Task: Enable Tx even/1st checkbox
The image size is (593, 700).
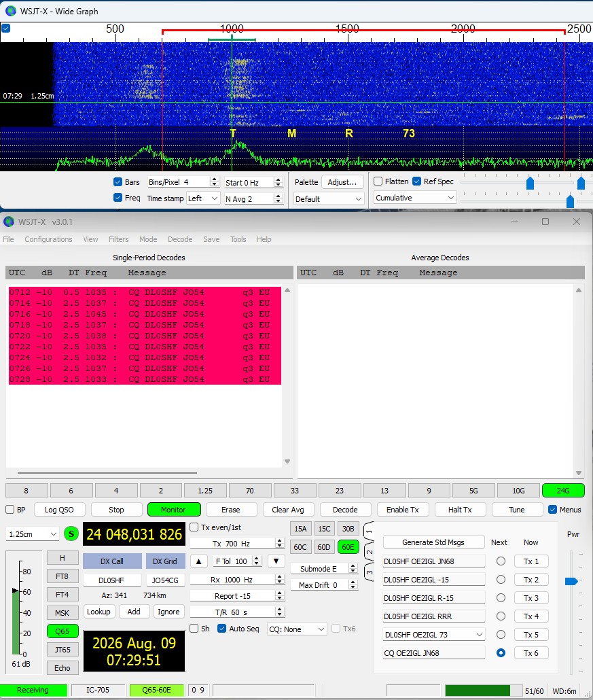Action: [x=194, y=527]
